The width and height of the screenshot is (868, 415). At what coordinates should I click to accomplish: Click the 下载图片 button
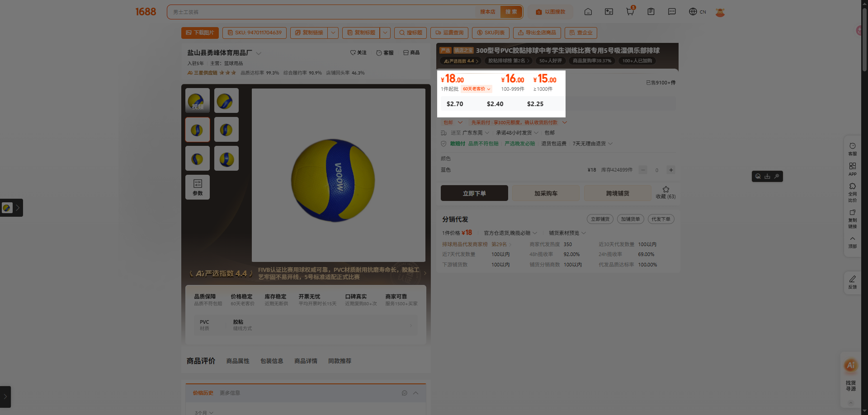click(200, 33)
